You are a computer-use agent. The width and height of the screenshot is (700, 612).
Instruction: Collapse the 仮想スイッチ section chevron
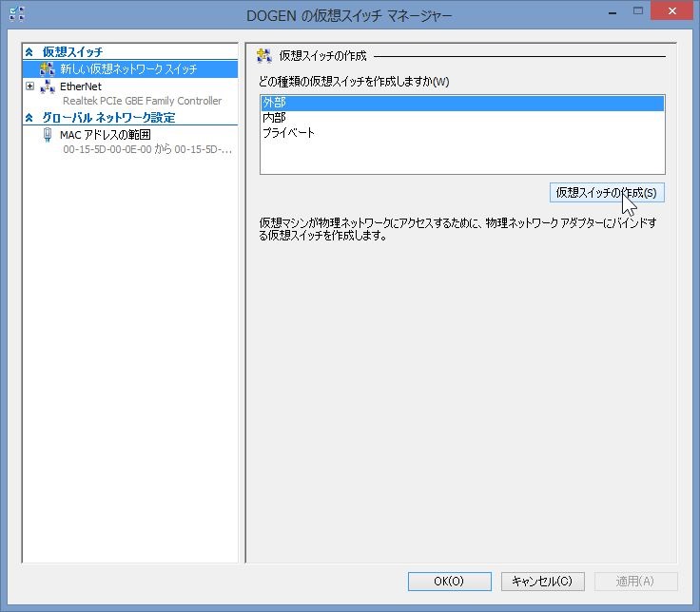29,52
